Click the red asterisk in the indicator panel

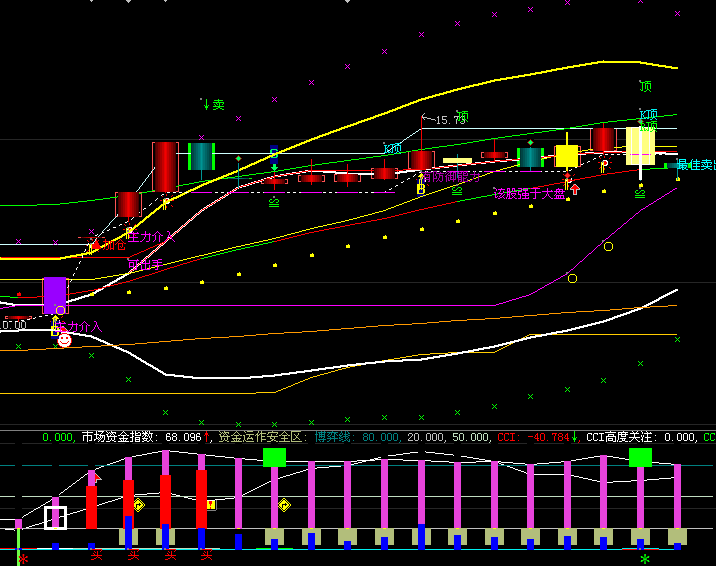(24, 560)
